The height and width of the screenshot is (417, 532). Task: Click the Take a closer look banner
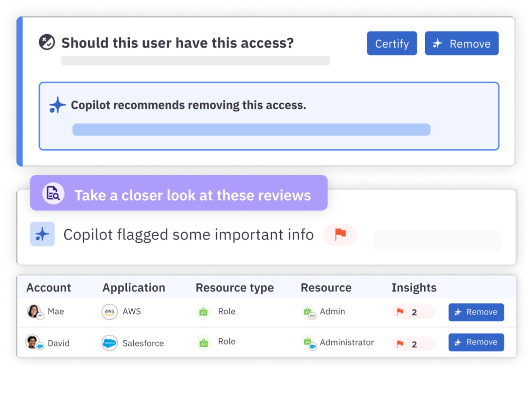click(192, 195)
